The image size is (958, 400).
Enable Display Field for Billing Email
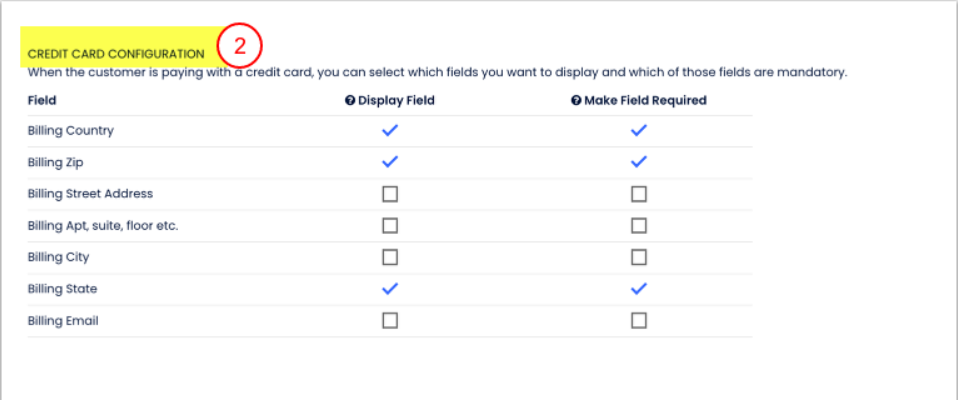390,321
